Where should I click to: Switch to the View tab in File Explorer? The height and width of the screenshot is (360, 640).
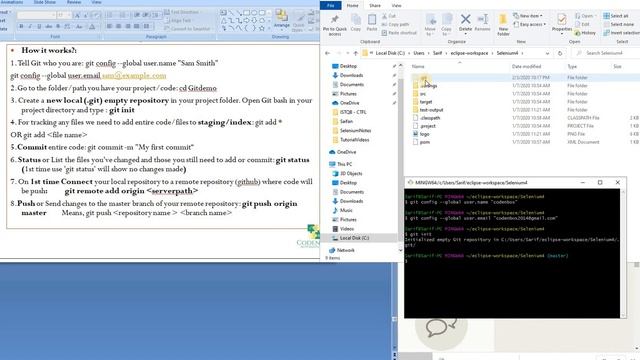click(x=396, y=5)
